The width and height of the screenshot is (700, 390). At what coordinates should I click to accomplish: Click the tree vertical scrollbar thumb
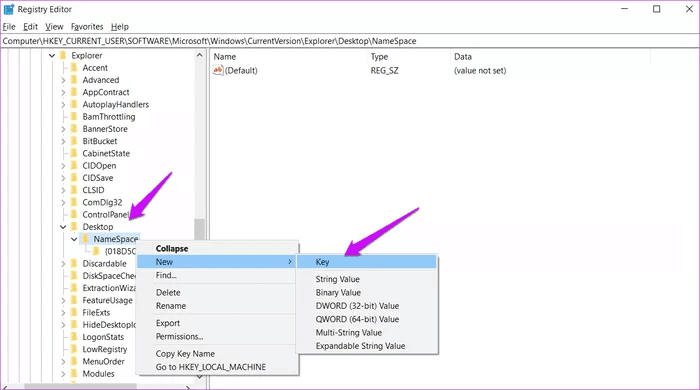coord(200,229)
